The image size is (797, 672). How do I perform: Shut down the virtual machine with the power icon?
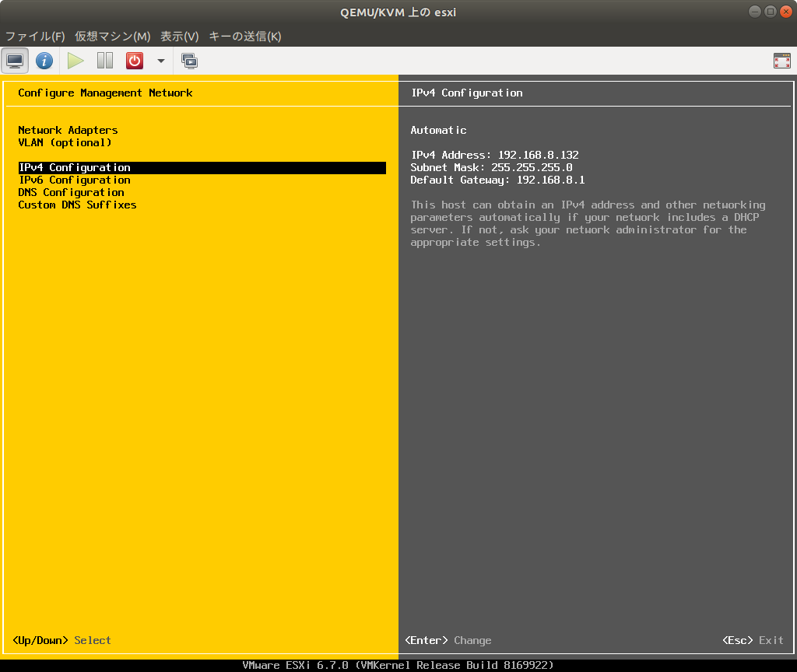(x=135, y=61)
